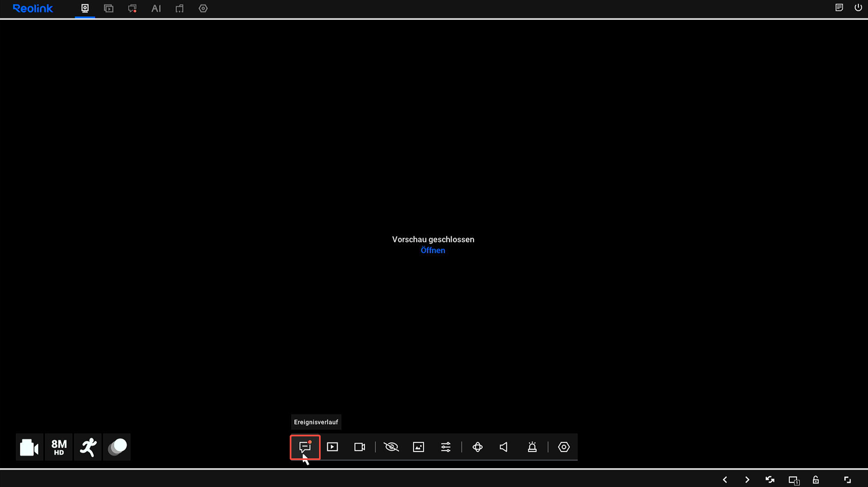Viewport: 868px width, 487px height.
Task: Toggle the unlocked padlock icon
Action: (x=816, y=480)
